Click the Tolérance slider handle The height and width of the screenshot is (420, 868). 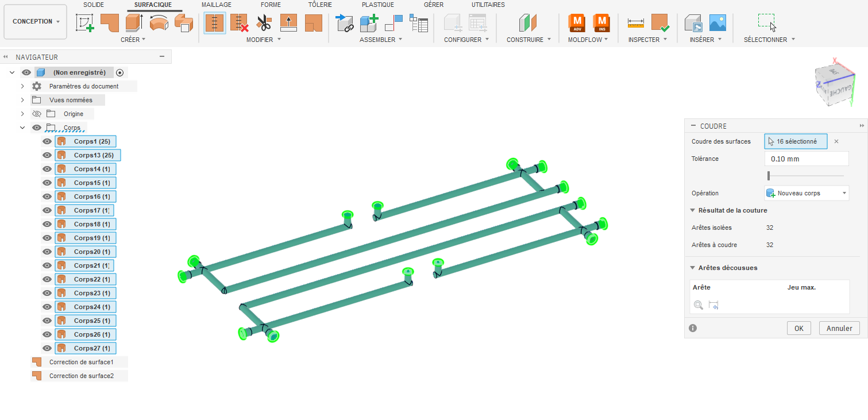[x=769, y=176]
